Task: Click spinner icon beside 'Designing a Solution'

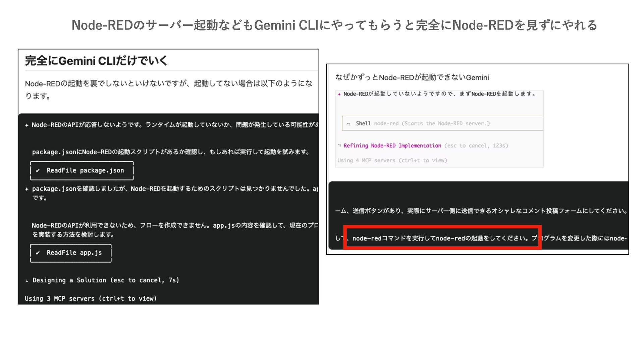Action: [27, 281]
